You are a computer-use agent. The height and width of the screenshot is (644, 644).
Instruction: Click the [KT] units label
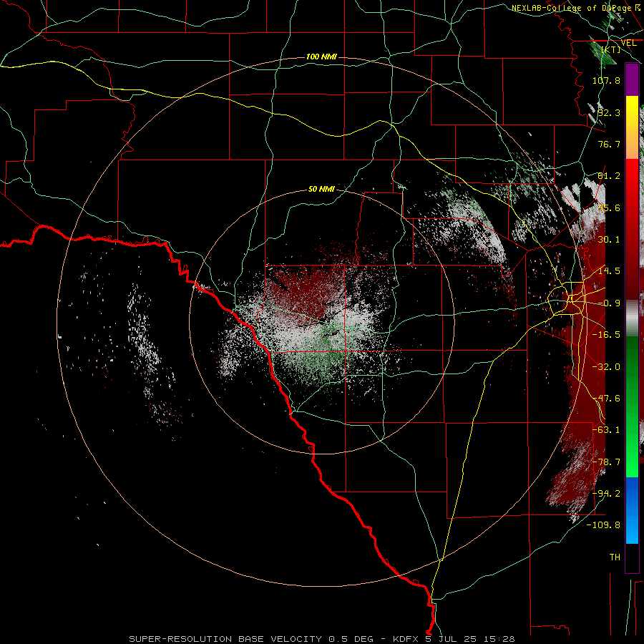[611, 49]
